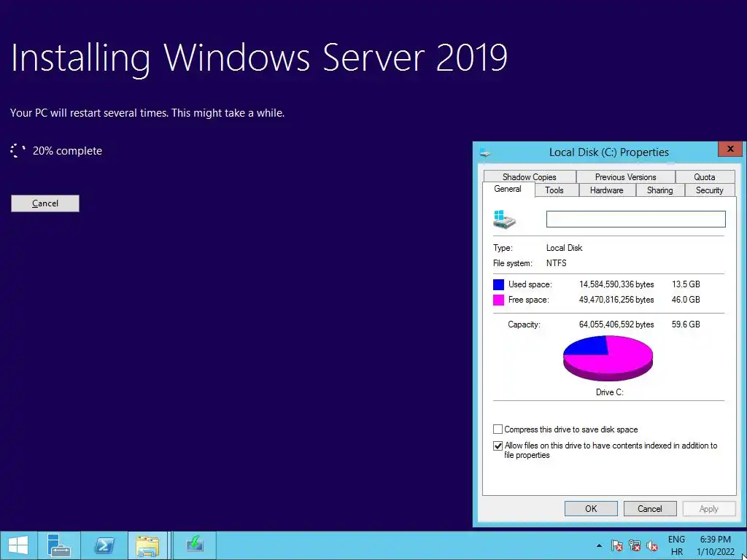The width and height of the screenshot is (747, 560).
Task: Uncheck Allow files to have contents indexed
Action: click(x=498, y=446)
